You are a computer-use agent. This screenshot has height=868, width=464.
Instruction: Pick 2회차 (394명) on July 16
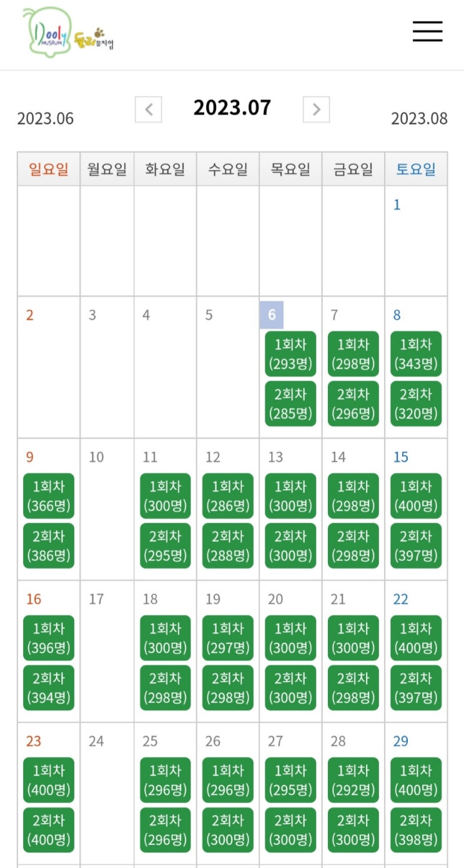(49, 688)
